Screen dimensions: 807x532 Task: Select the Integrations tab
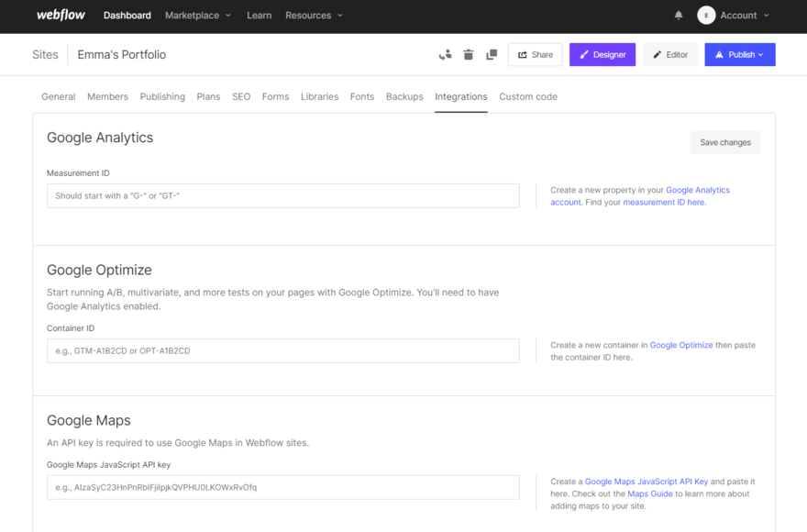tap(460, 97)
